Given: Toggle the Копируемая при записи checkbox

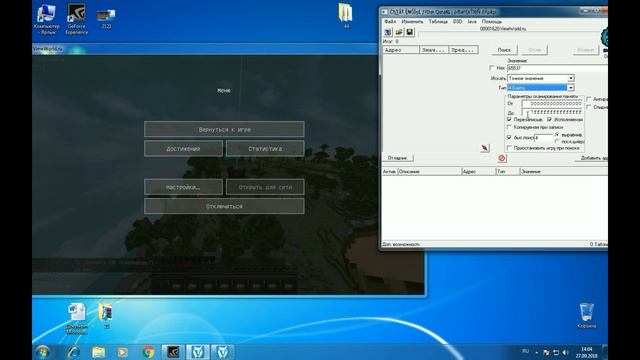Looking at the screenshot, I should point(509,127).
